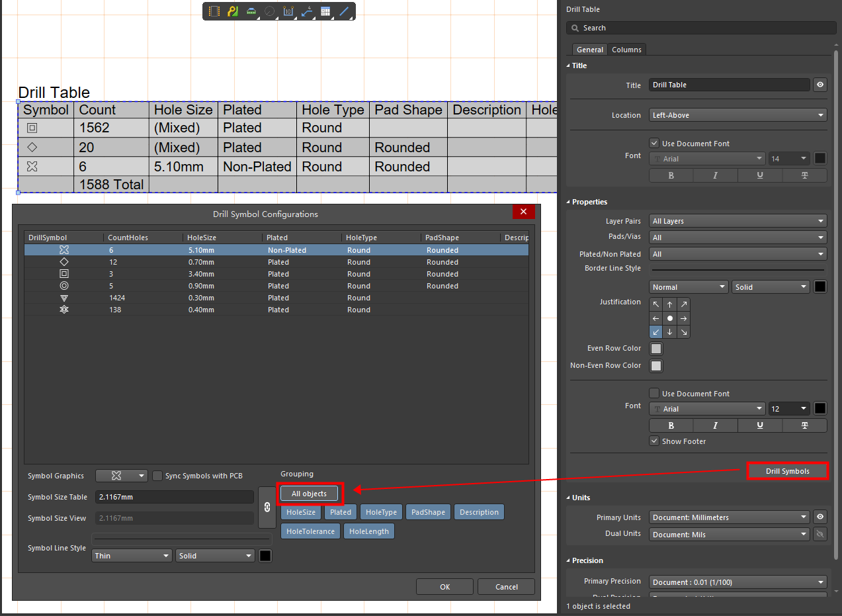This screenshot has width=842, height=616.
Task: Expand the Layer Pairs dropdown
Action: click(x=737, y=221)
